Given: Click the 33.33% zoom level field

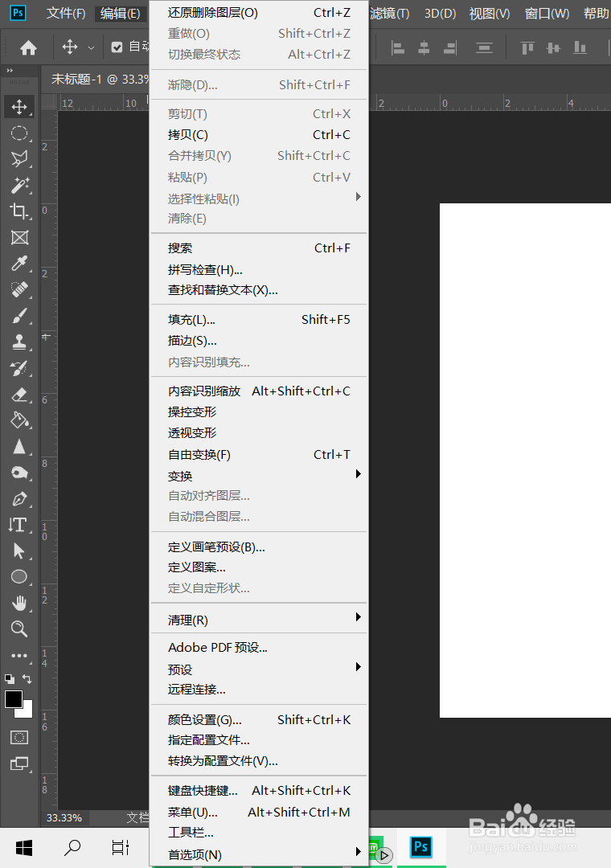Looking at the screenshot, I should pyautogui.click(x=64, y=817).
